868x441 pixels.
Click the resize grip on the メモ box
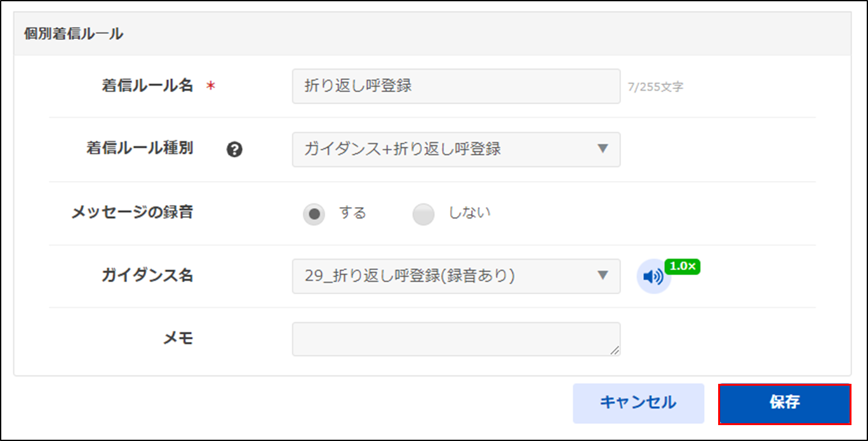pos(614,350)
